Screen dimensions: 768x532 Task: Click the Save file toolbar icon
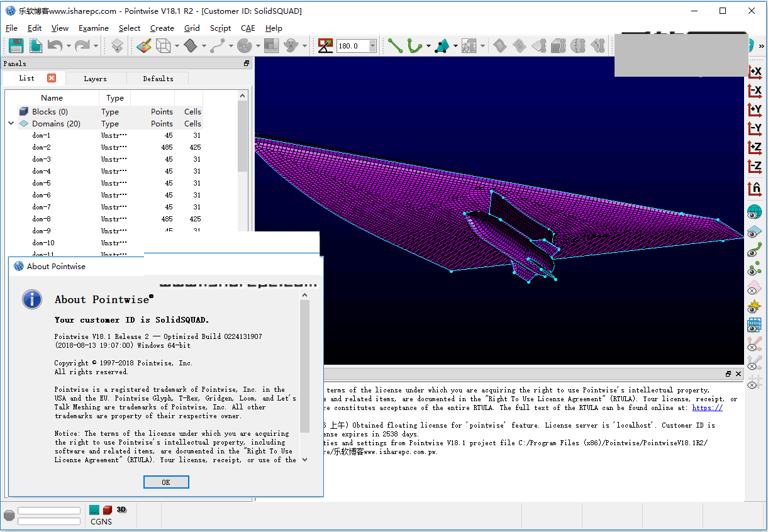point(16,46)
